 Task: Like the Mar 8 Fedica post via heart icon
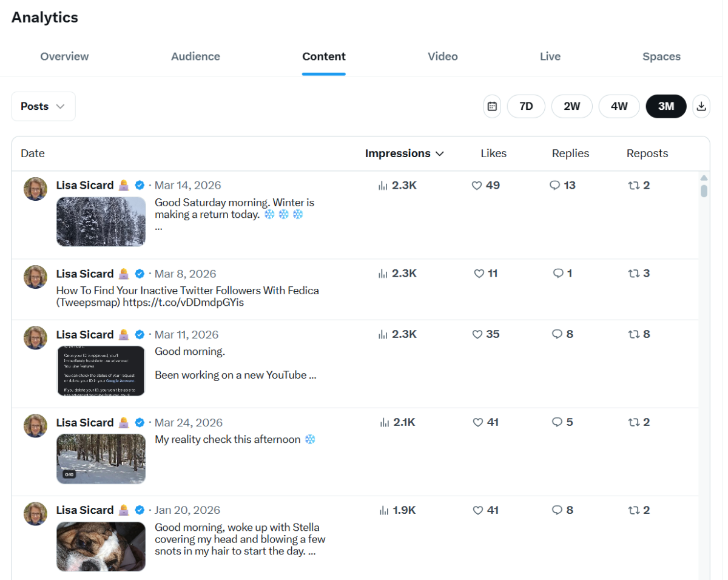coord(477,273)
